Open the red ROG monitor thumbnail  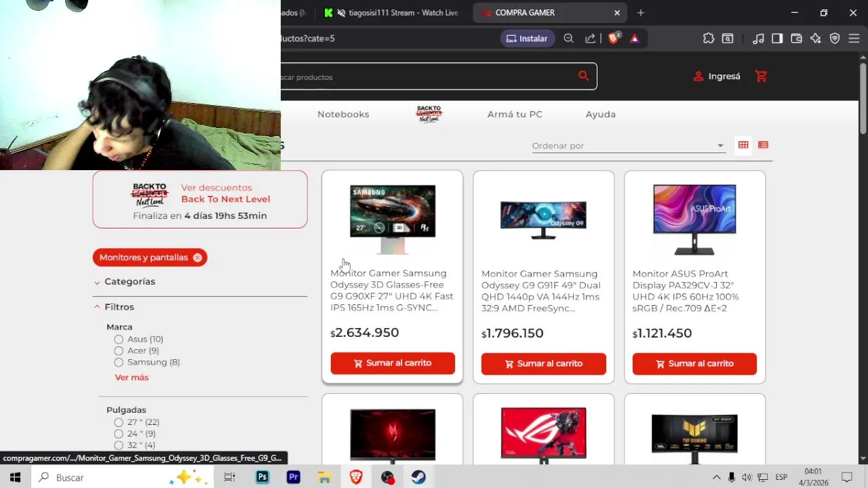tap(543, 435)
